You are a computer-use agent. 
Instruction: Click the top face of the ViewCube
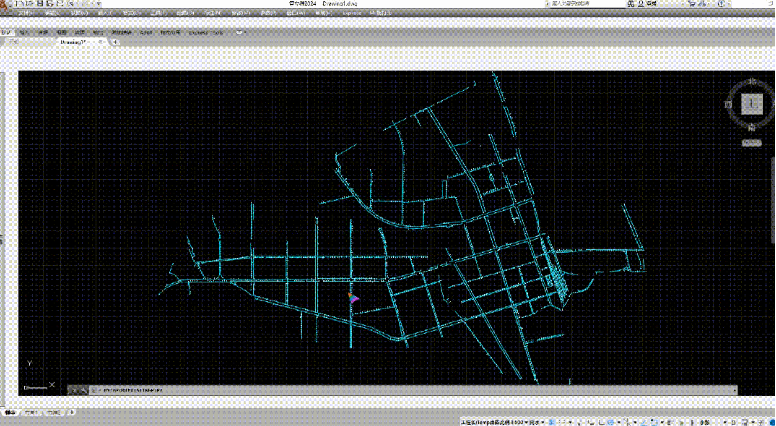[750, 102]
